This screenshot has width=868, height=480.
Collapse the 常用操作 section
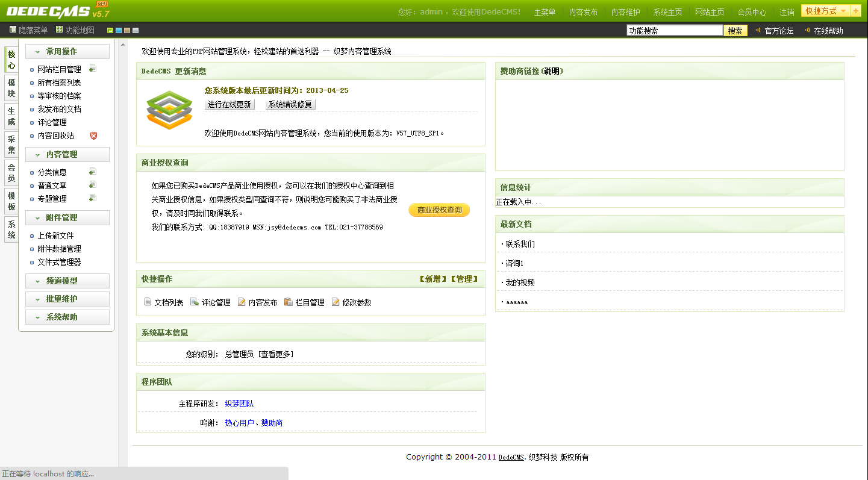point(67,52)
